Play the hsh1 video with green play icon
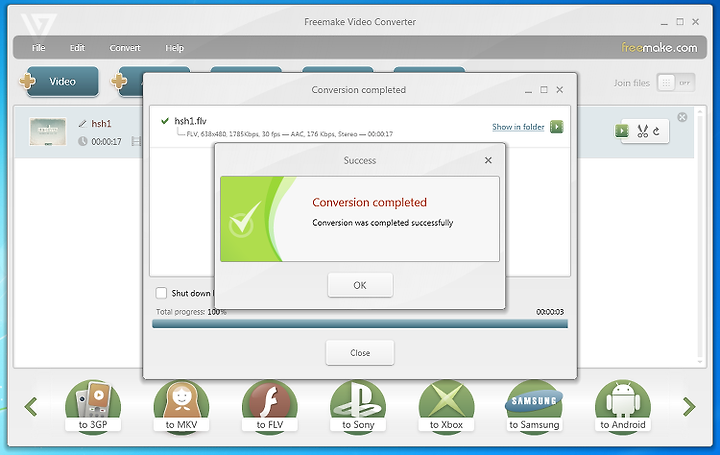Viewport: 720px width, 455px height. point(622,131)
